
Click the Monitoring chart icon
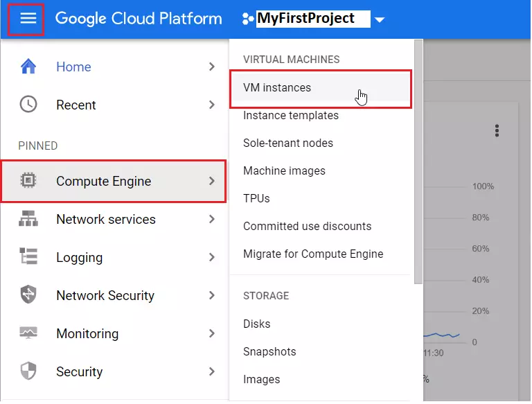click(28, 333)
